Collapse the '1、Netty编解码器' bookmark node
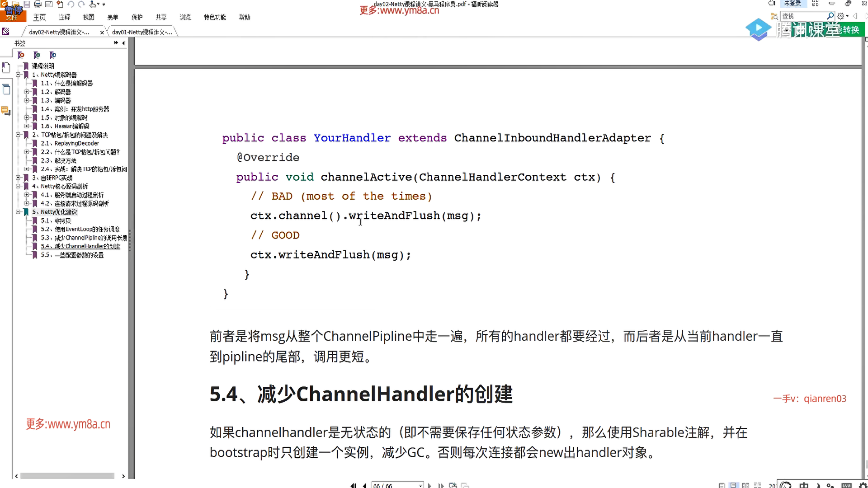Image resolution: width=868 pixels, height=488 pixels. point(18,75)
